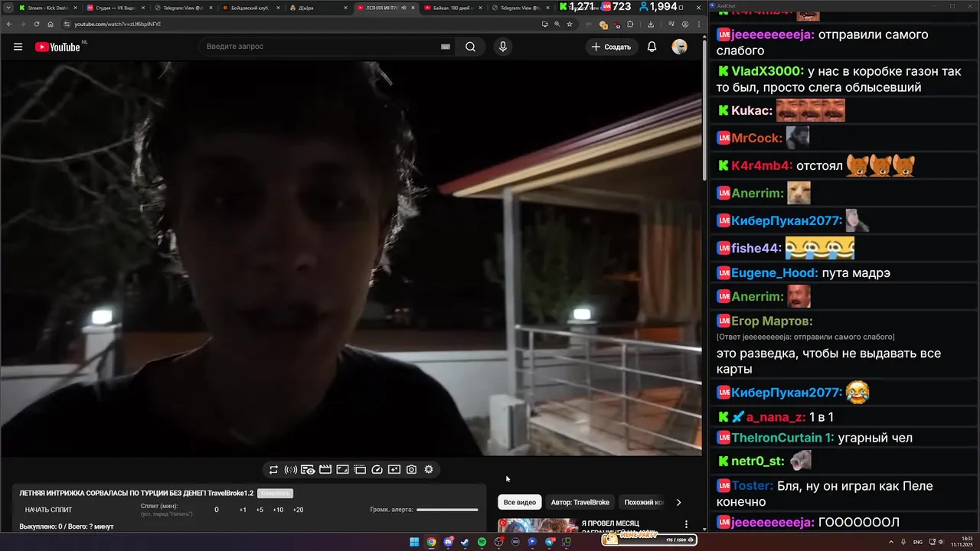980x551 pixels.
Task: Click the broadcast signal icon under video
Action: pyautogui.click(x=291, y=470)
